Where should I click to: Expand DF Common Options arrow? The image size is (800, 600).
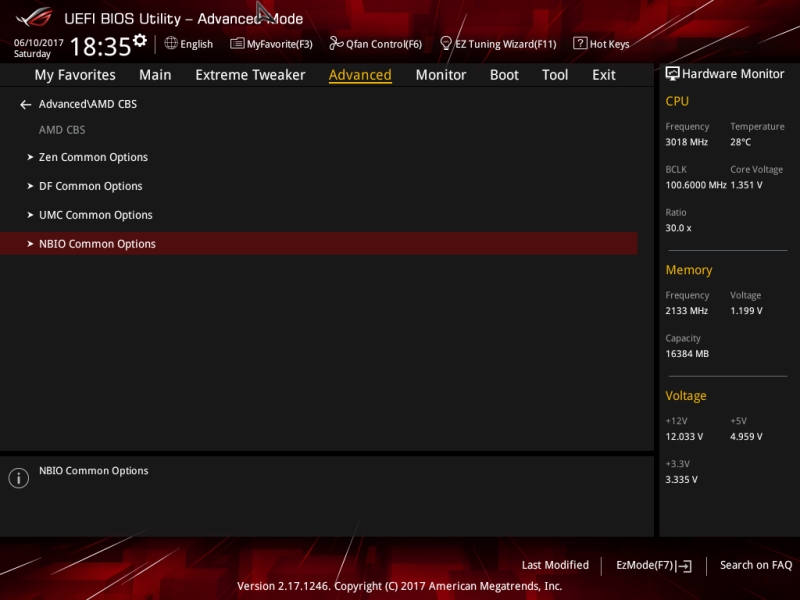30,186
